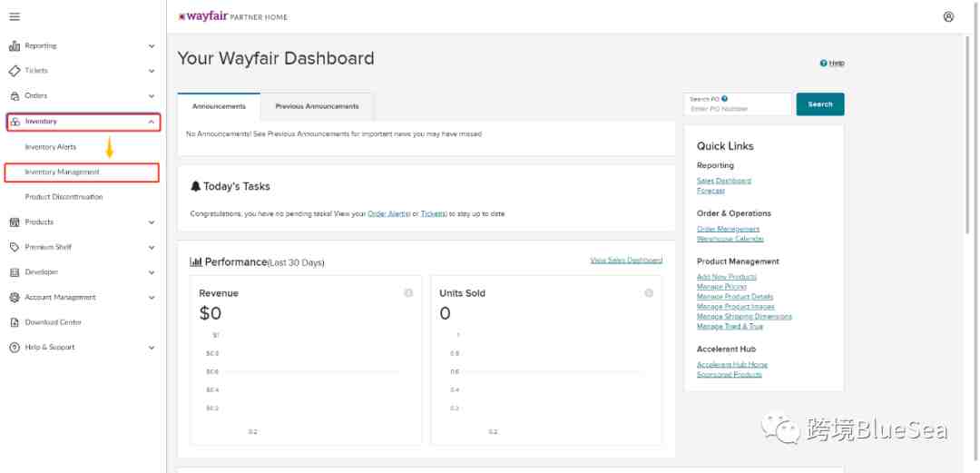Expand the Orders menu chevron

[152, 96]
